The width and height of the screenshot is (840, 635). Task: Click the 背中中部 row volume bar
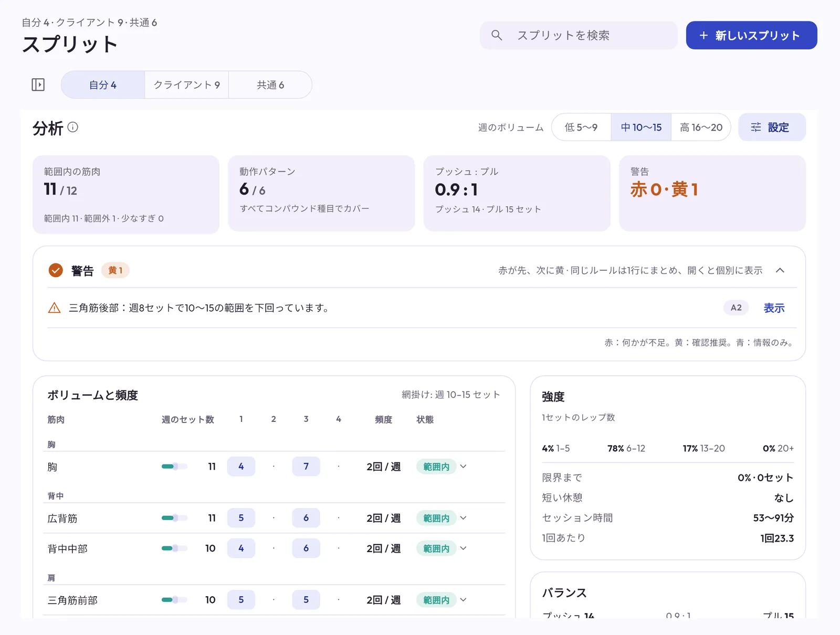[x=174, y=548]
